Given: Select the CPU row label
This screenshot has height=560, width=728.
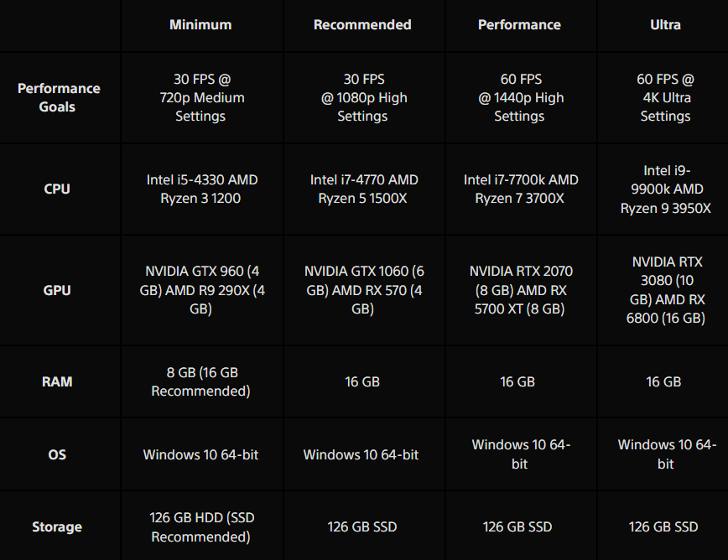Looking at the screenshot, I should click(x=57, y=189).
